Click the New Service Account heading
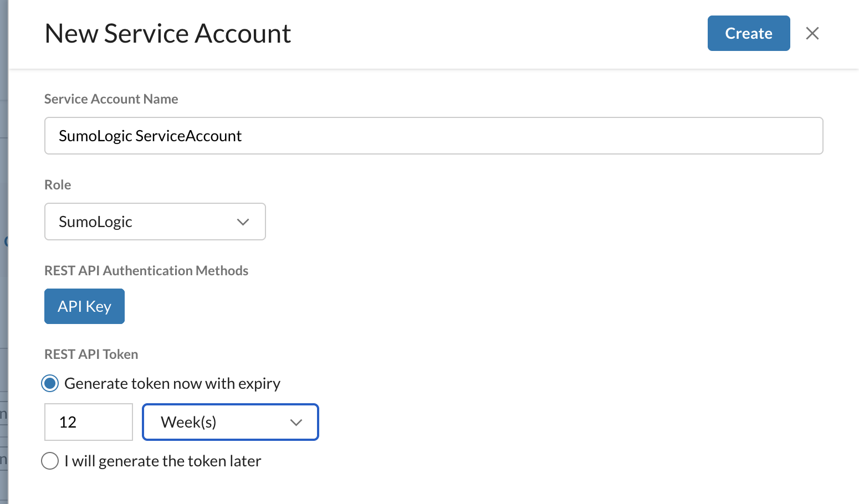This screenshot has height=504, width=859. tap(167, 33)
